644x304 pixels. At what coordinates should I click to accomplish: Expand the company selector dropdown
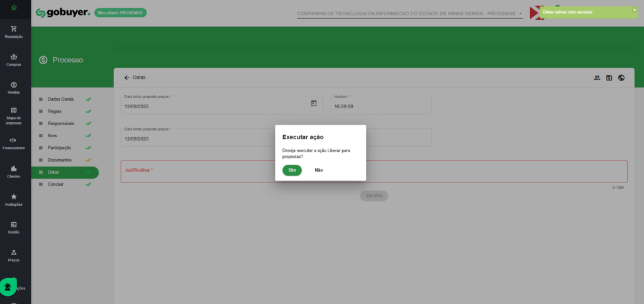[520, 13]
